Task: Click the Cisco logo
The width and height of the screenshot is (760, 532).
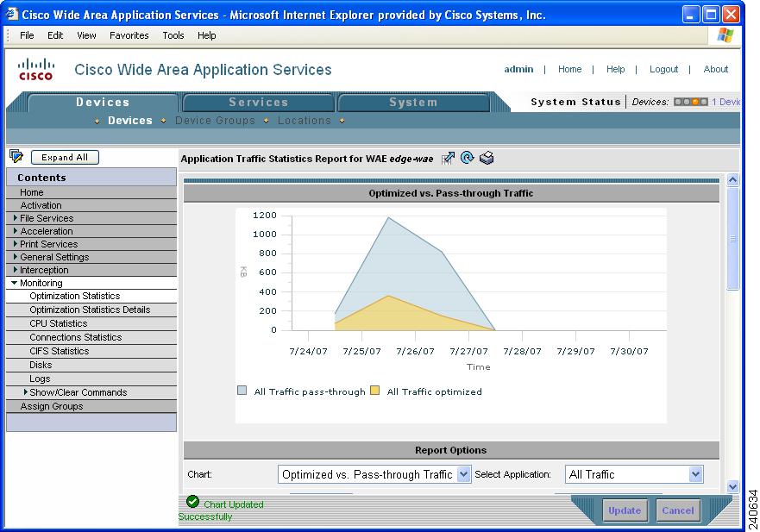Action: [x=36, y=69]
